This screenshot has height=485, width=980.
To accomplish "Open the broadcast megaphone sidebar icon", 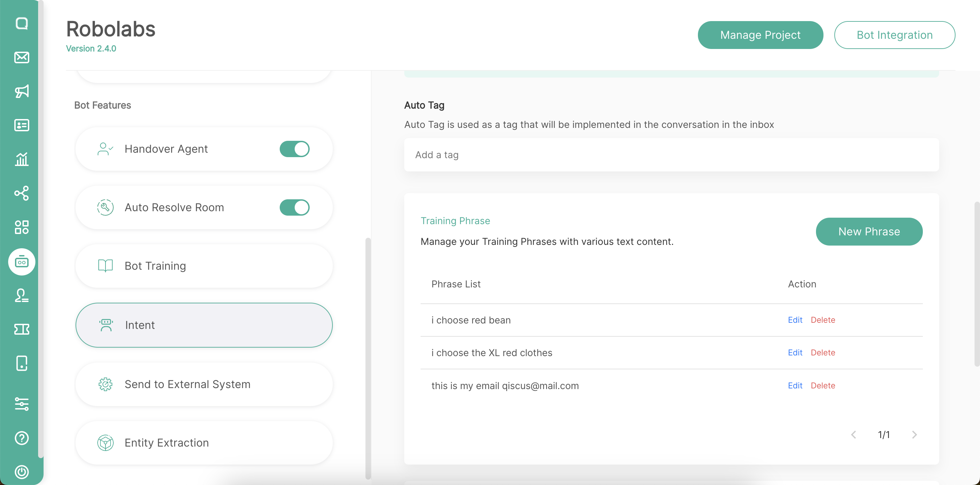I will [x=22, y=91].
